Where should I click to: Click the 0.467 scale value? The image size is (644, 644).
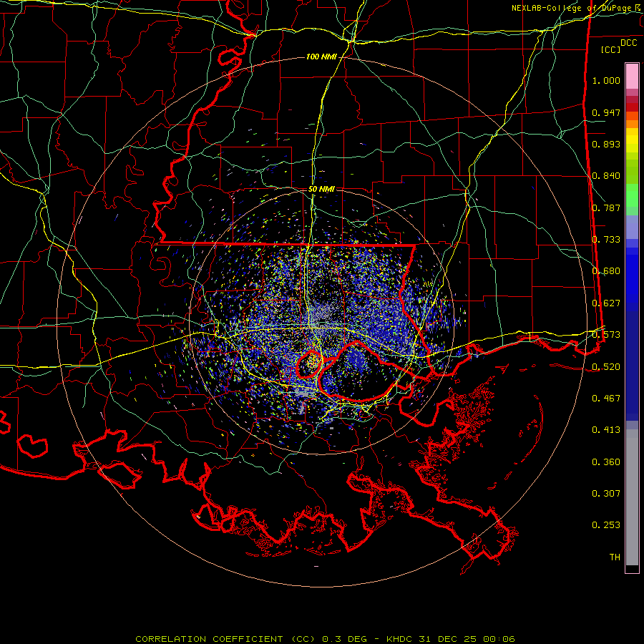pyautogui.click(x=606, y=399)
